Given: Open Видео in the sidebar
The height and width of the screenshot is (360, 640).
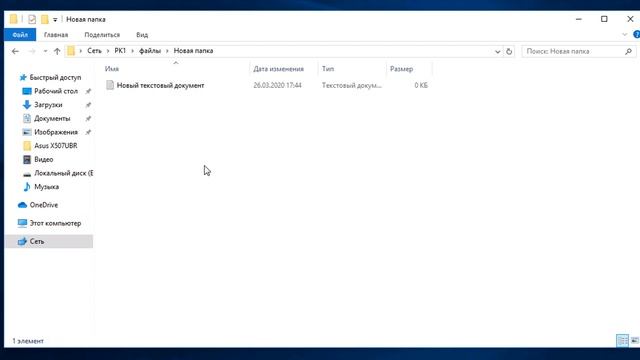Looking at the screenshot, I should tap(43, 160).
